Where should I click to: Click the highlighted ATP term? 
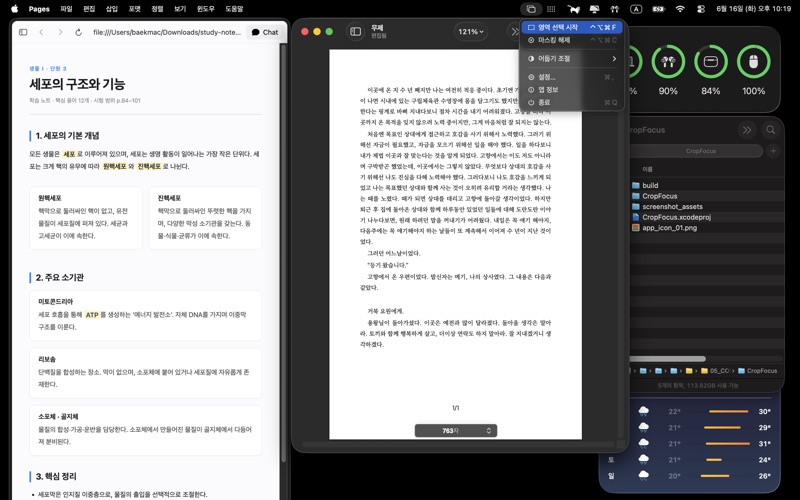point(92,315)
